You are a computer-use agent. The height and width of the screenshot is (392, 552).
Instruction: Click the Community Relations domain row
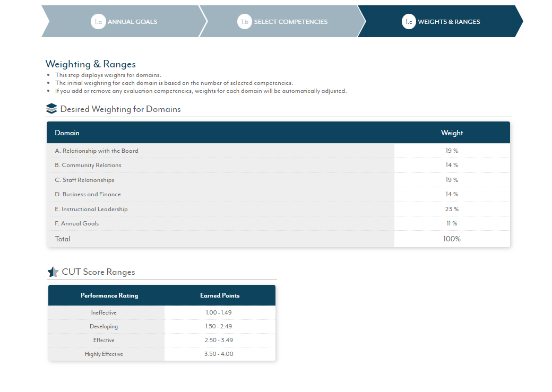pos(88,165)
